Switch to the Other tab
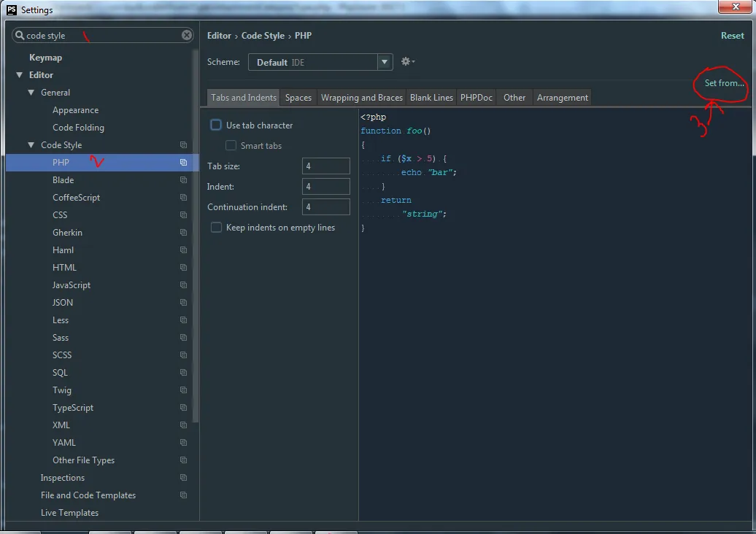This screenshot has width=756, height=534. [514, 97]
